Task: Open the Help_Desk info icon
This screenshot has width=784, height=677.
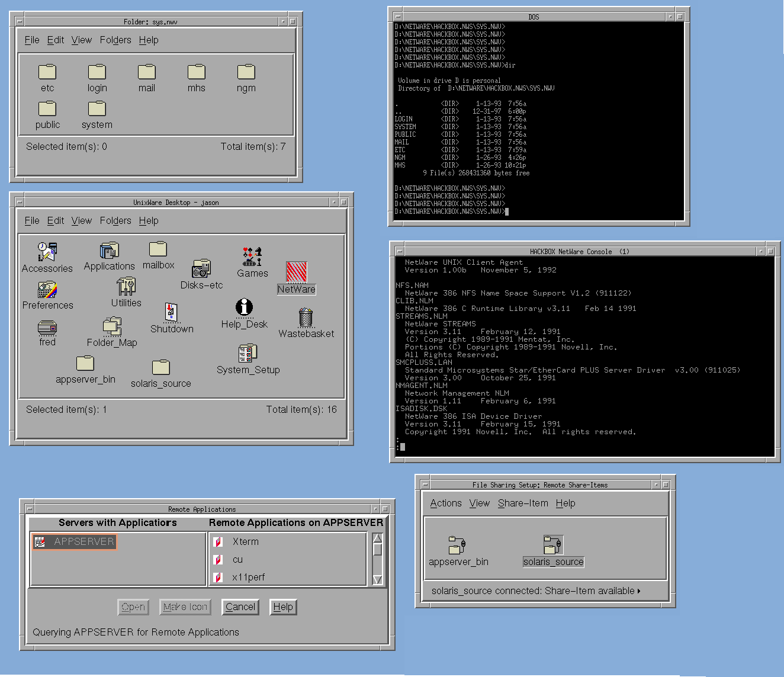Action: [244, 307]
